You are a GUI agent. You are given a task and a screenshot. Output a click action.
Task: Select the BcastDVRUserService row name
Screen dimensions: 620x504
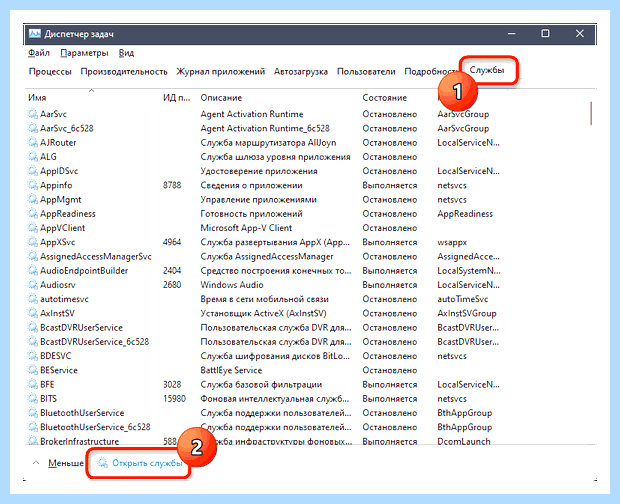[81, 327]
